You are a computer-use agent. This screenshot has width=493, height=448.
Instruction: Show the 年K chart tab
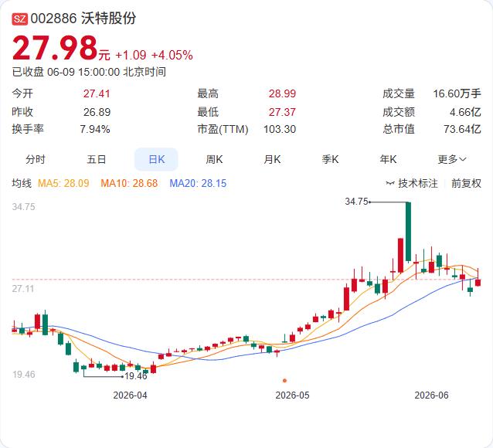pyautogui.click(x=389, y=159)
